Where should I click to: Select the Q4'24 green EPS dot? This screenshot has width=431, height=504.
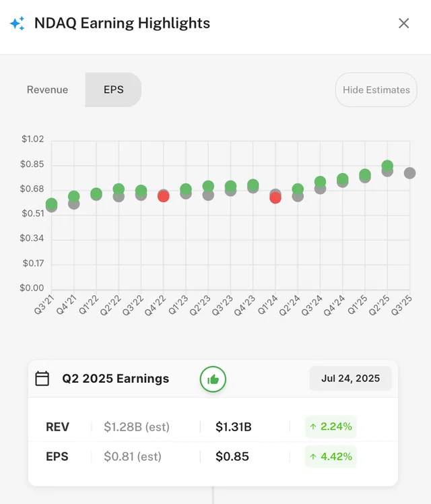[343, 179]
